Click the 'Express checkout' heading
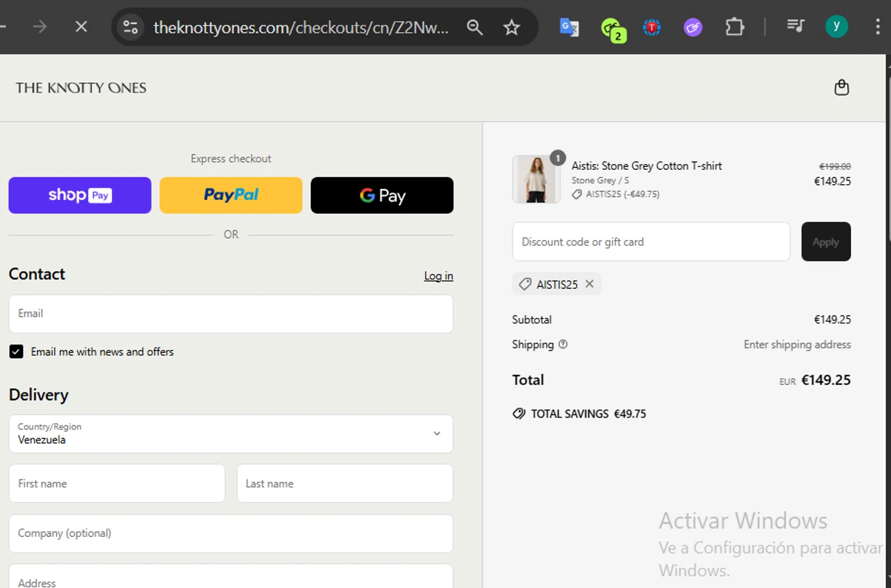 [x=231, y=159]
